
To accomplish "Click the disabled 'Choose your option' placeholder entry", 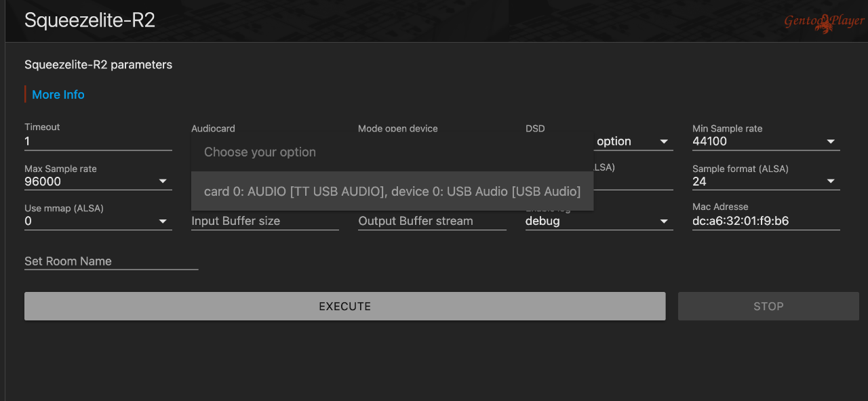I will [x=392, y=152].
